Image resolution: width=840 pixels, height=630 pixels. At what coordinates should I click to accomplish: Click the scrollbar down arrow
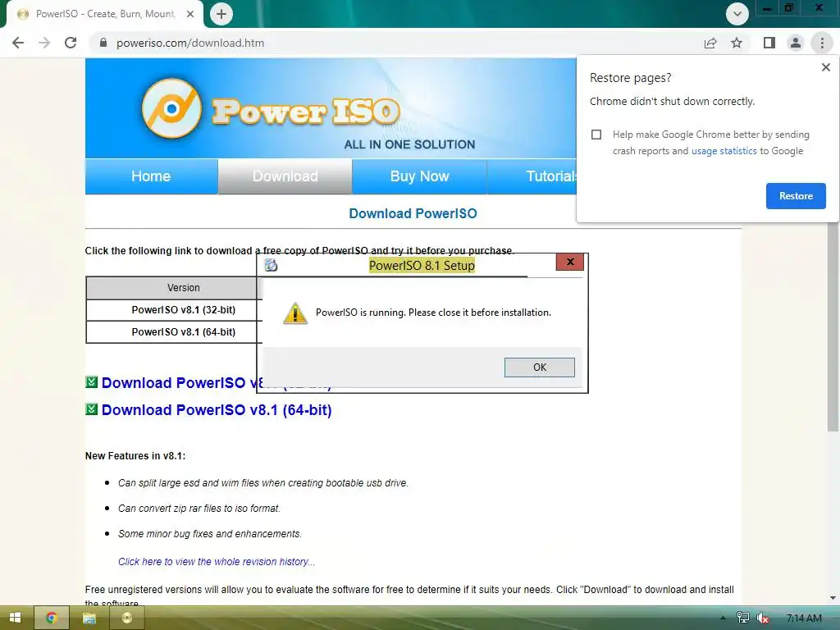tap(833, 598)
